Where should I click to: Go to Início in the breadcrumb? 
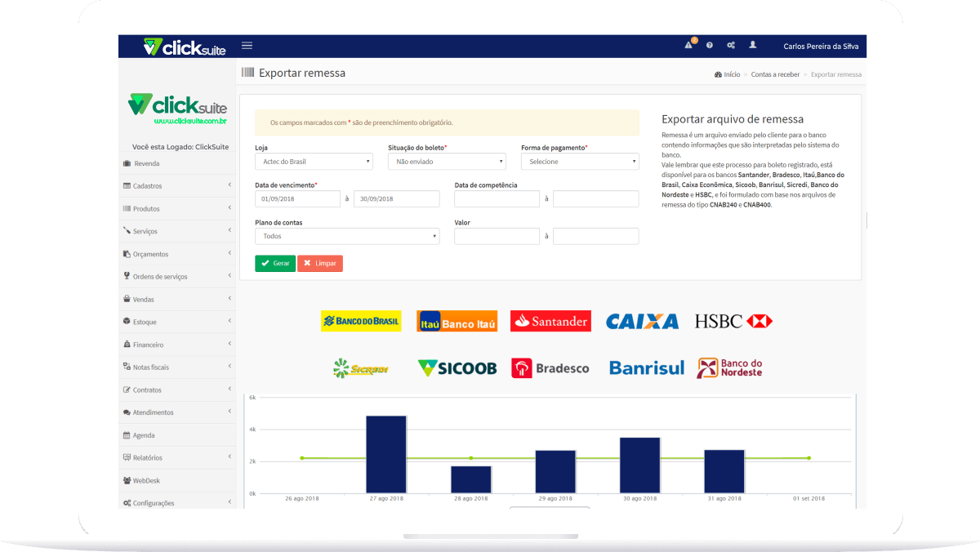click(728, 74)
